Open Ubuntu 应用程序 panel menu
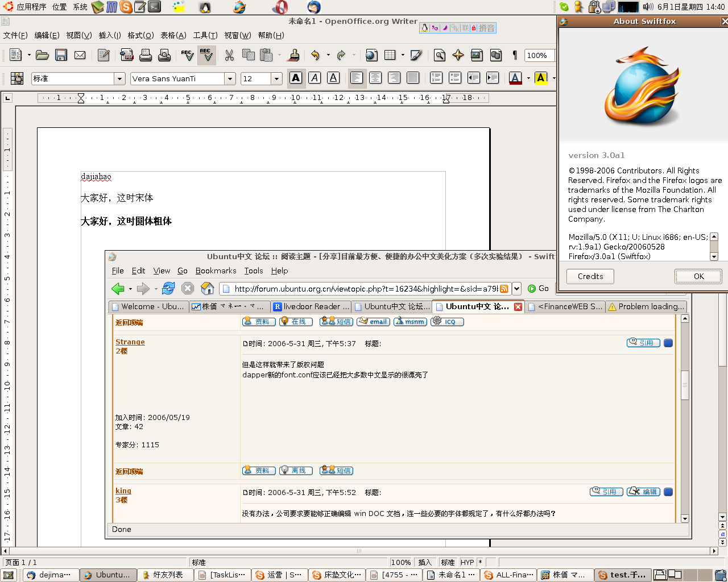The image size is (728, 582). (x=25, y=7)
